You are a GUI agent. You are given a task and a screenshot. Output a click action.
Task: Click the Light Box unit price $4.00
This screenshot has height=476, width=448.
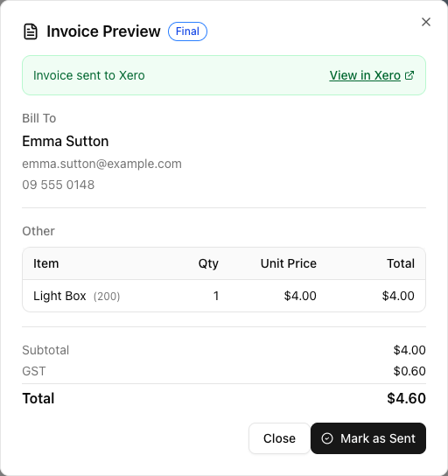click(300, 296)
